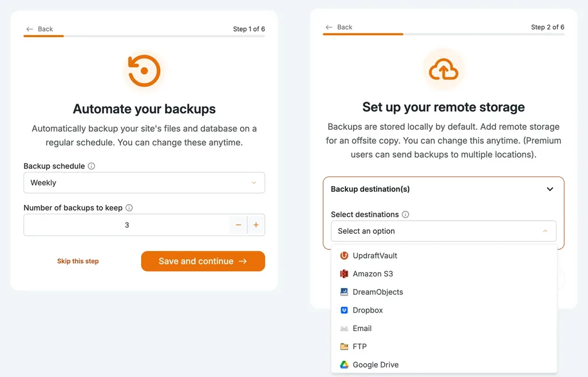Choose Email from destination list
The height and width of the screenshot is (377, 588).
tap(444, 329)
